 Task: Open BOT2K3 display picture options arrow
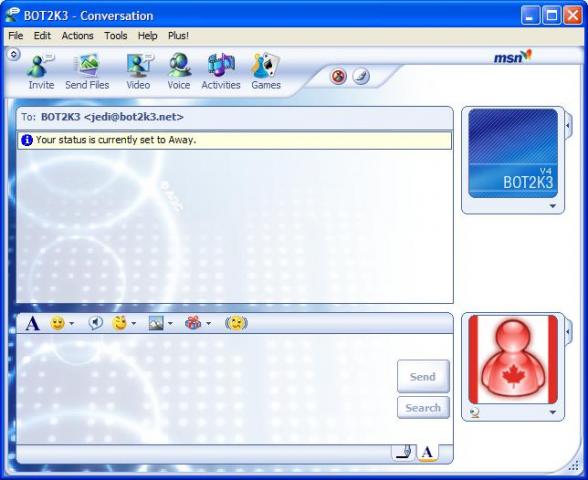pos(552,206)
